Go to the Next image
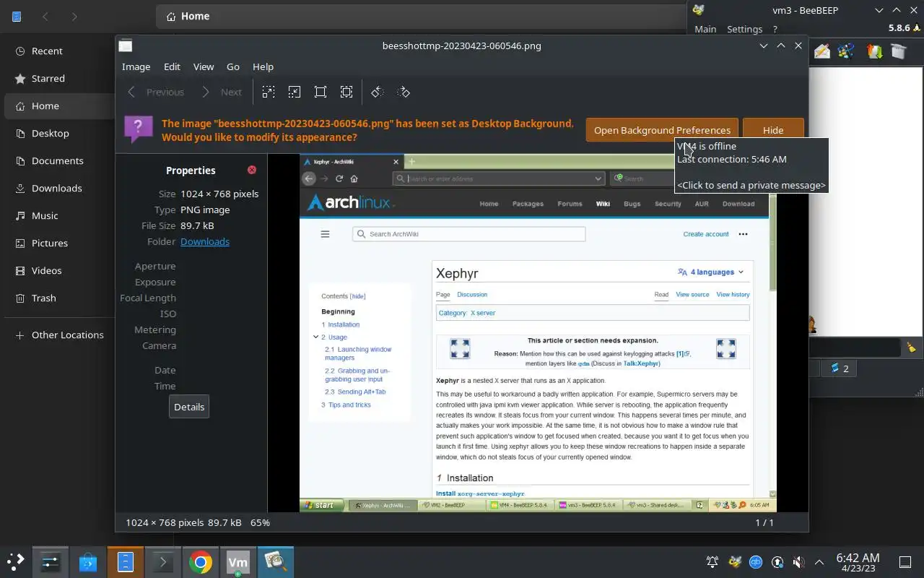924x578 pixels. pos(222,92)
